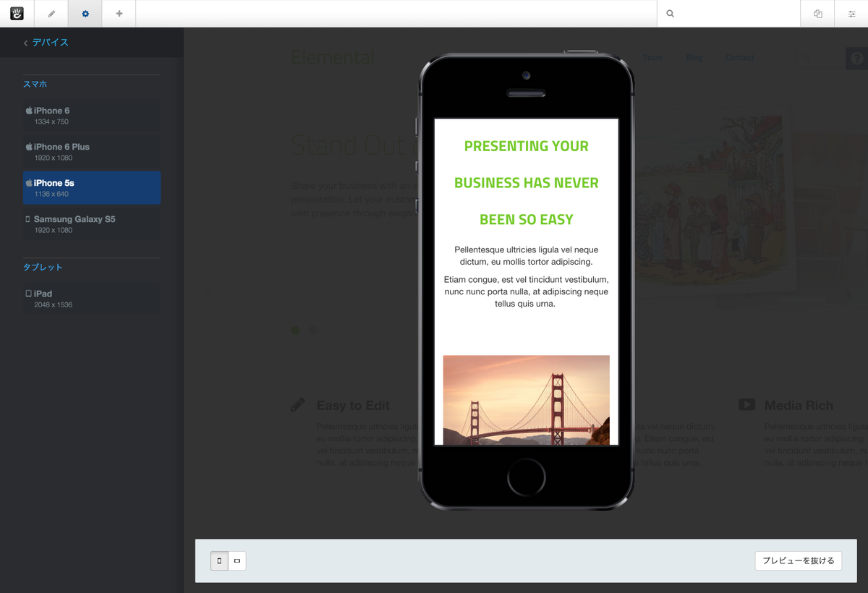Click the Media Rich video icon
This screenshot has height=593, width=868.
[746, 405]
